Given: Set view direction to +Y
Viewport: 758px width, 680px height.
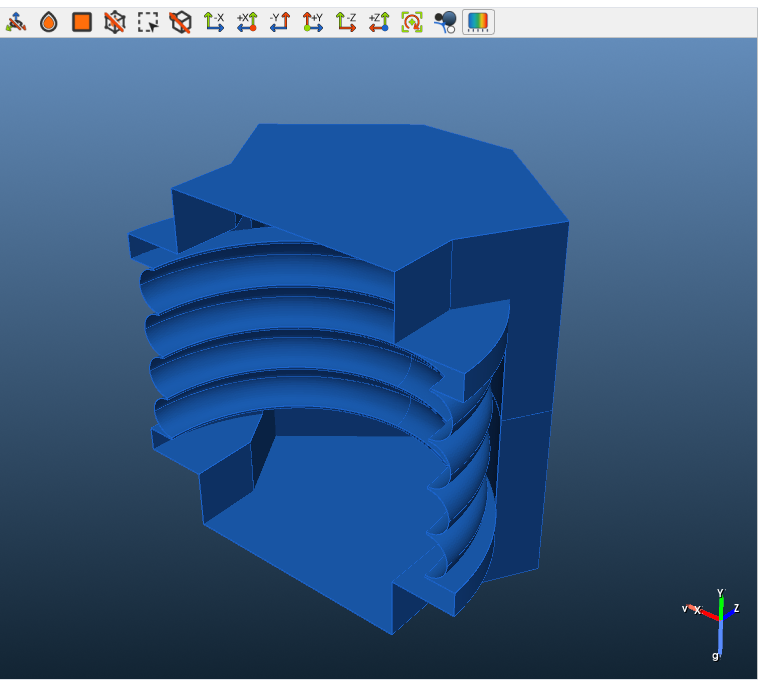Looking at the screenshot, I should pos(313,22).
